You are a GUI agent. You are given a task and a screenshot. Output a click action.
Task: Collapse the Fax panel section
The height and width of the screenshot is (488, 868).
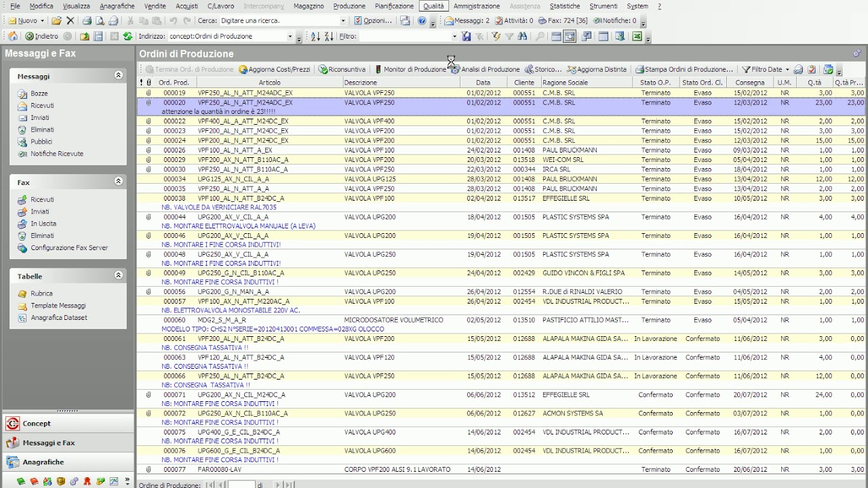point(118,182)
